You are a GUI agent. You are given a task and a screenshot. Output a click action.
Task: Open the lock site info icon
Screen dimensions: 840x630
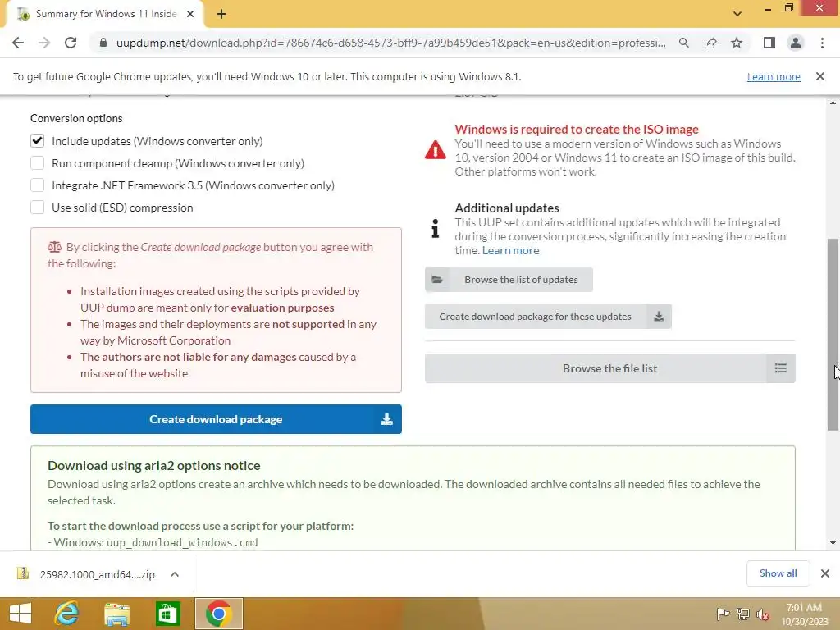click(x=103, y=43)
